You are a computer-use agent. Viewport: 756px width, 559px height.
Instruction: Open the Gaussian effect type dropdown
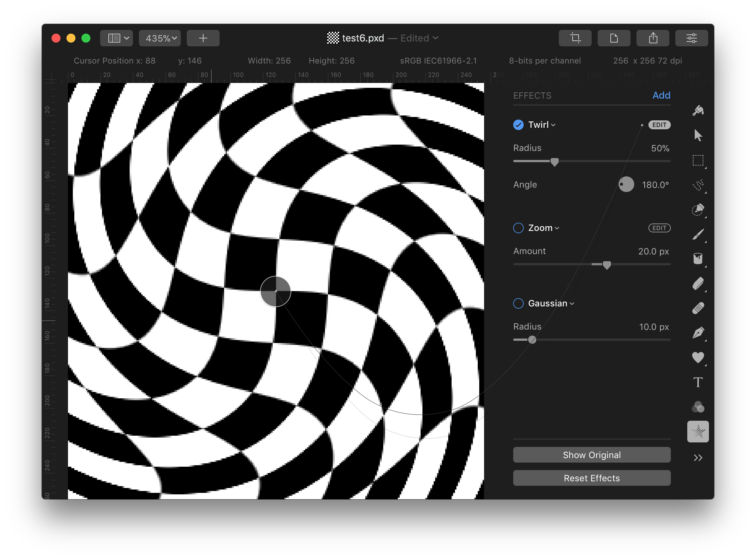(551, 303)
